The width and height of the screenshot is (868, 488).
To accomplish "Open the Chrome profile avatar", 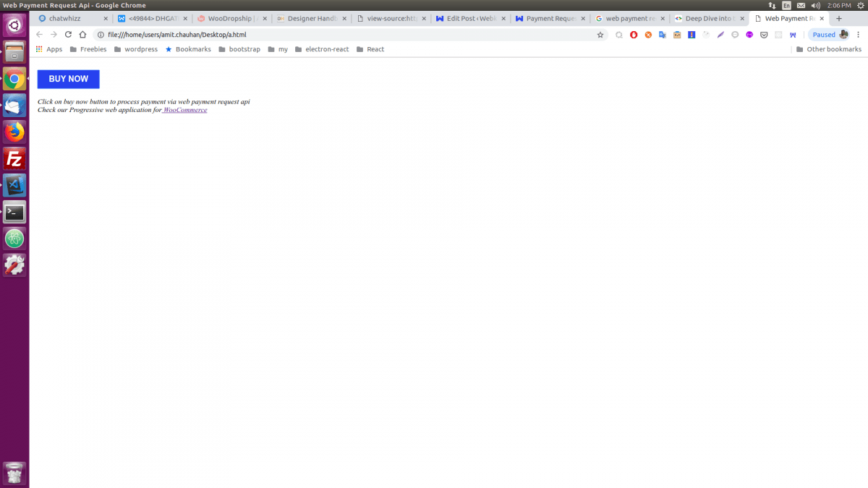I will pyautogui.click(x=845, y=34).
